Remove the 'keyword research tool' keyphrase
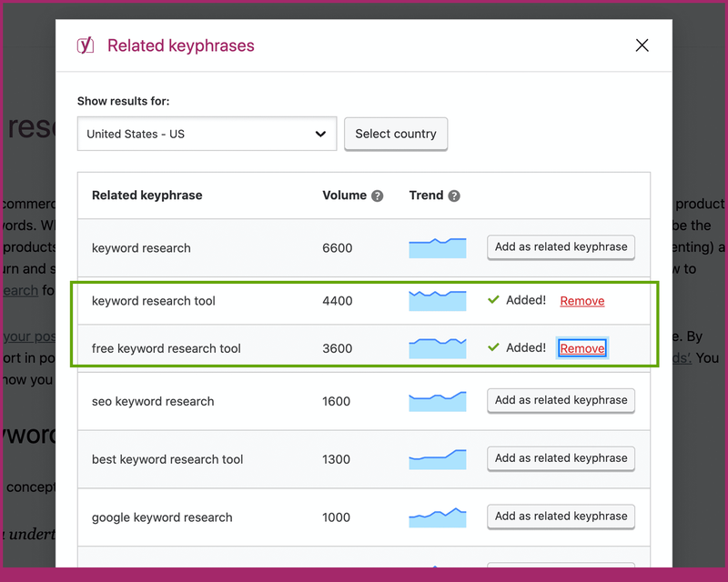Screen dimensions: 728x582 581,301
